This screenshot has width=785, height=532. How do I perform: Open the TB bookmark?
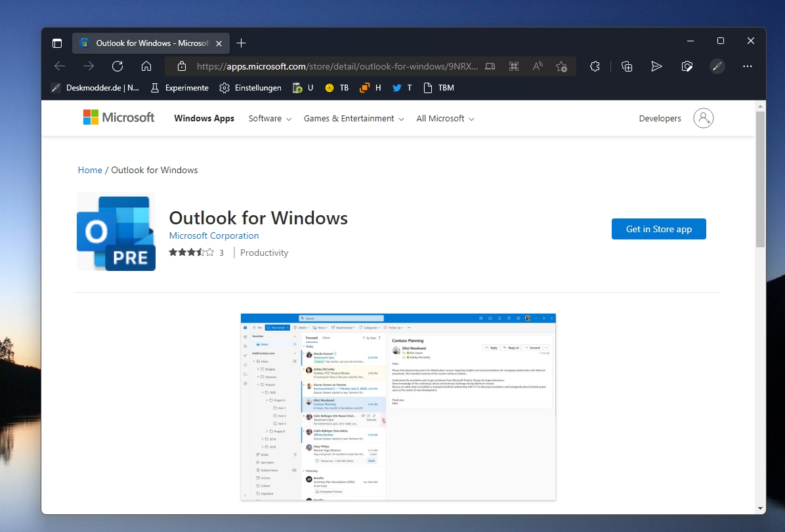(x=337, y=88)
